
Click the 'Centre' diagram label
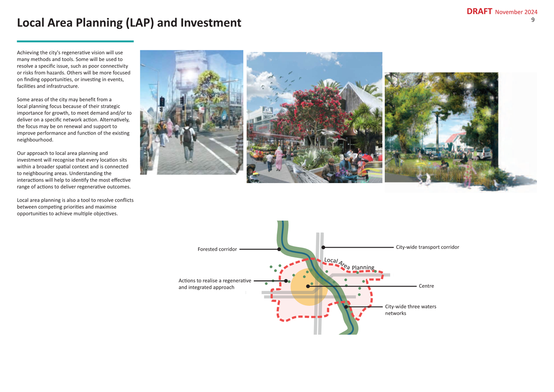426,286
